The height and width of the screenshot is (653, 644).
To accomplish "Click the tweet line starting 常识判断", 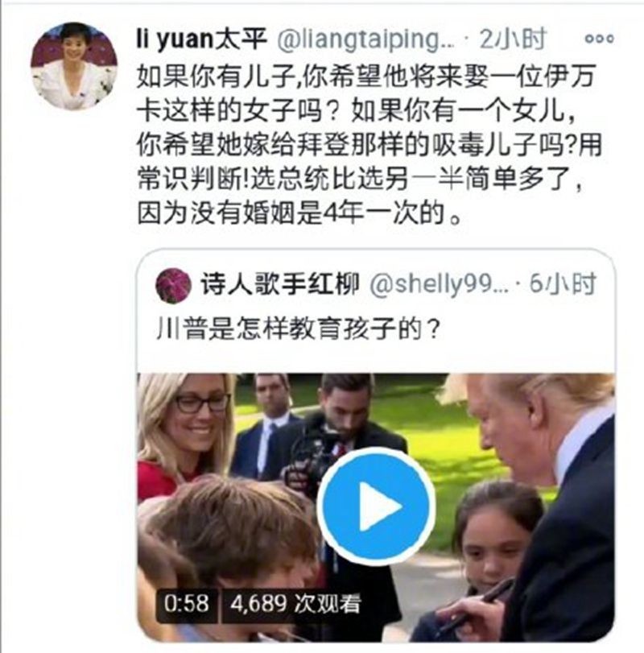I will click(359, 179).
